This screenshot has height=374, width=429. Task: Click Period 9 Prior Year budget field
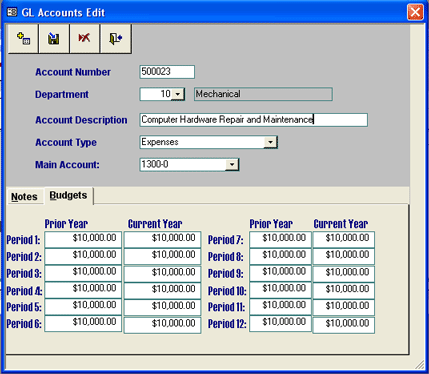pyautogui.click(x=280, y=273)
